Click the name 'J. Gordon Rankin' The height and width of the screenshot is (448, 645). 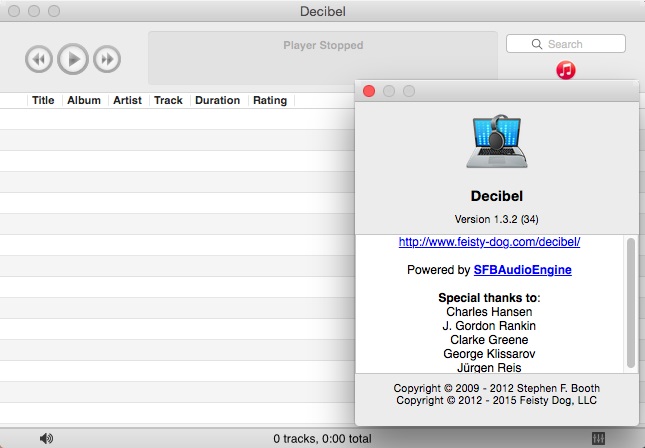(489, 326)
